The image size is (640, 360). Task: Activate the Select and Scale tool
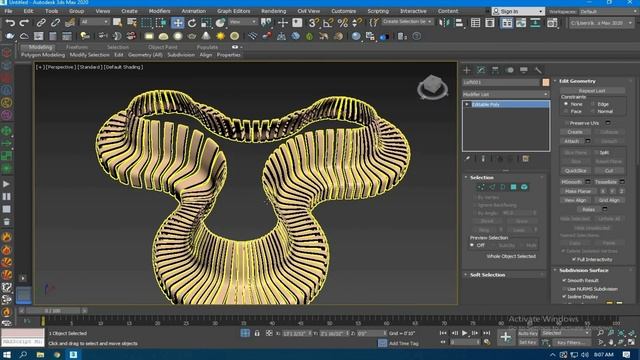tap(206, 23)
